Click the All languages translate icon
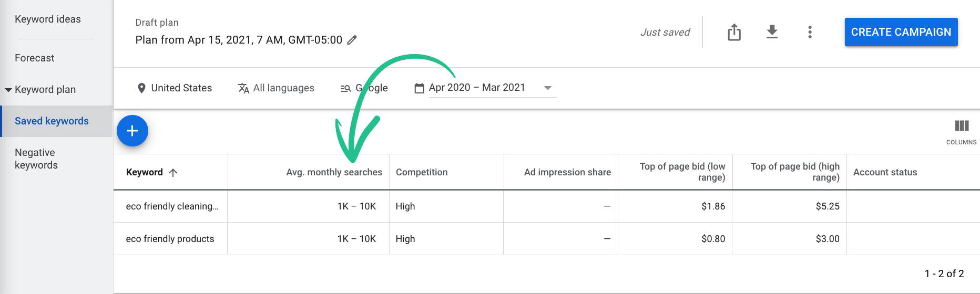The image size is (980, 294). 243,88
